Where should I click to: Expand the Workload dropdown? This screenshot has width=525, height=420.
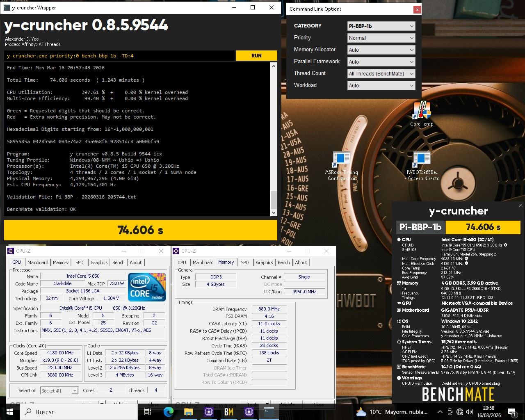click(x=381, y=85)
